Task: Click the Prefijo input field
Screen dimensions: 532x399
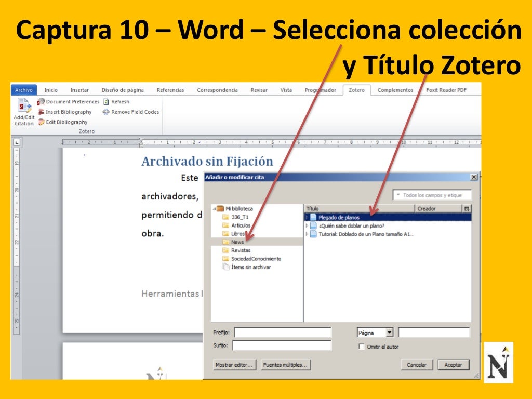Action: [283, 332]
